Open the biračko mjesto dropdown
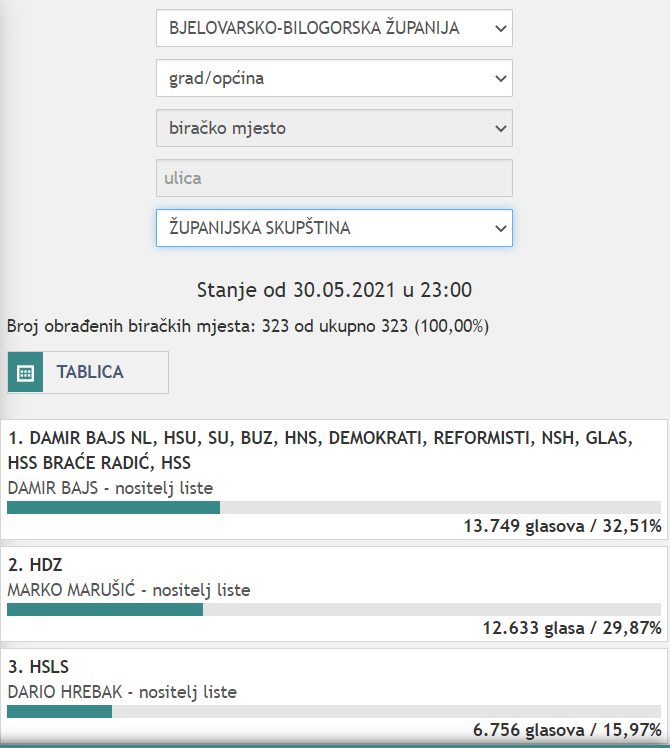Image resolution: width=670 pixels, height=748 pixels. [x=334, y=128]
